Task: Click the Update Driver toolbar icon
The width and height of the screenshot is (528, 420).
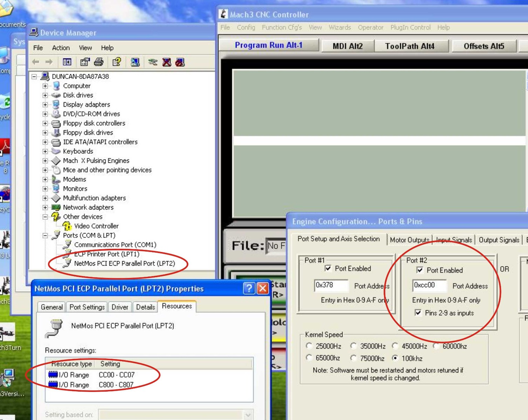Action: 153,62
